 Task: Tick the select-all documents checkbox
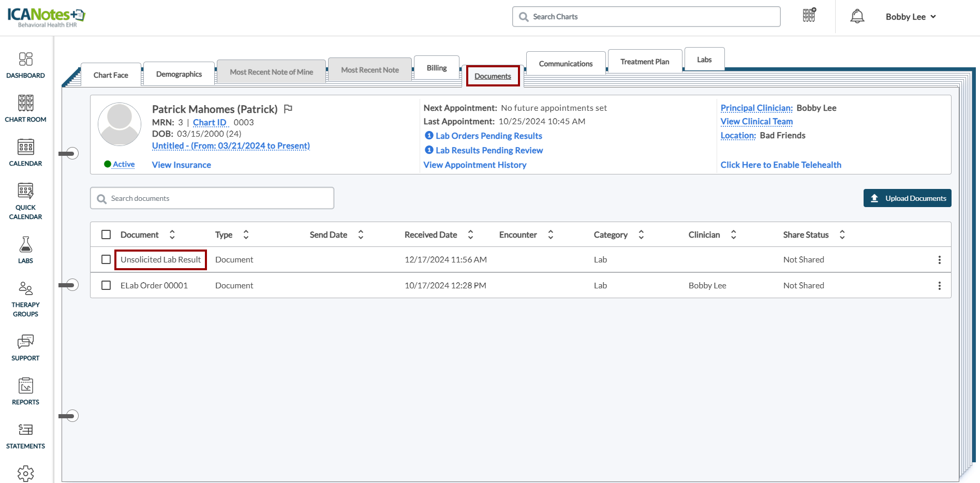click(x=106, y=235)
